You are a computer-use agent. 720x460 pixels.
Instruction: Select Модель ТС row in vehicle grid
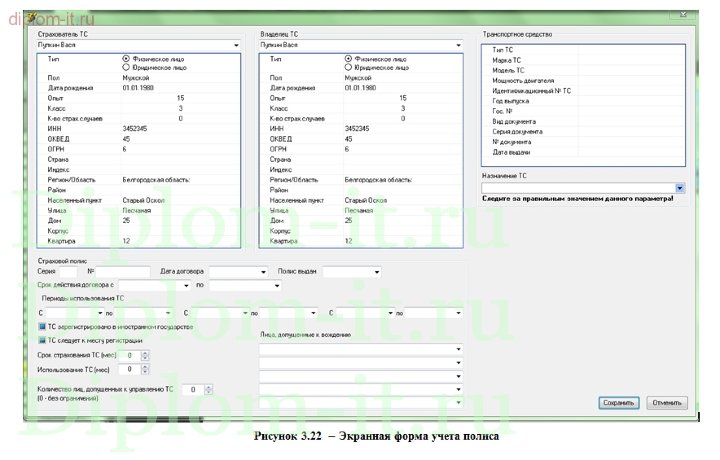(x=583, y=70)
